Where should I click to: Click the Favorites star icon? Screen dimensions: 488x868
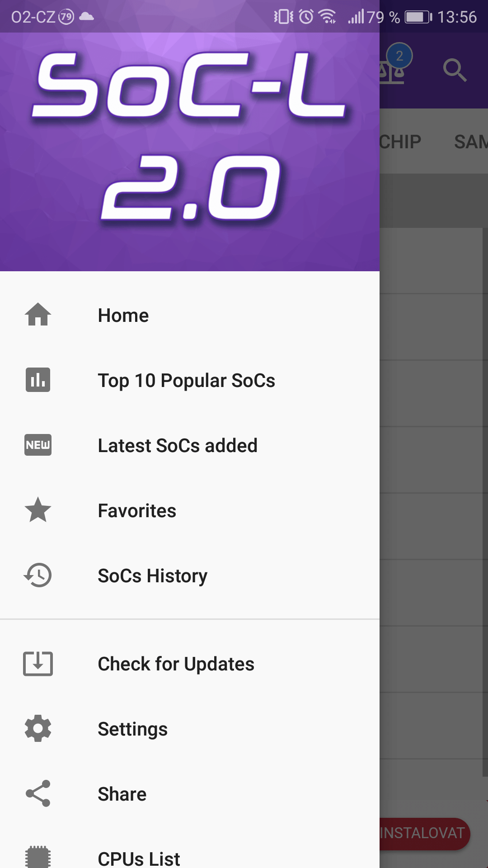click(x=38, y=510)
